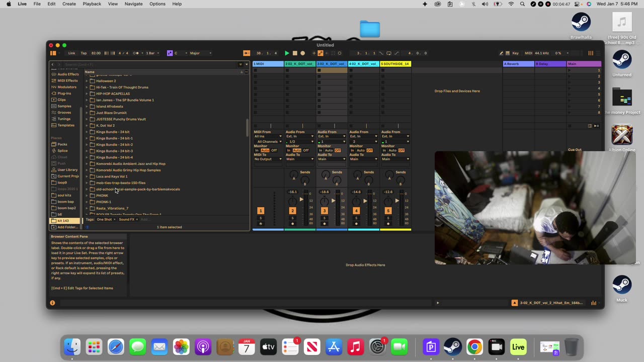The image size is (644, 362).
Task: Select Plug-Ins in the browser sidebar
Action: 64,94
